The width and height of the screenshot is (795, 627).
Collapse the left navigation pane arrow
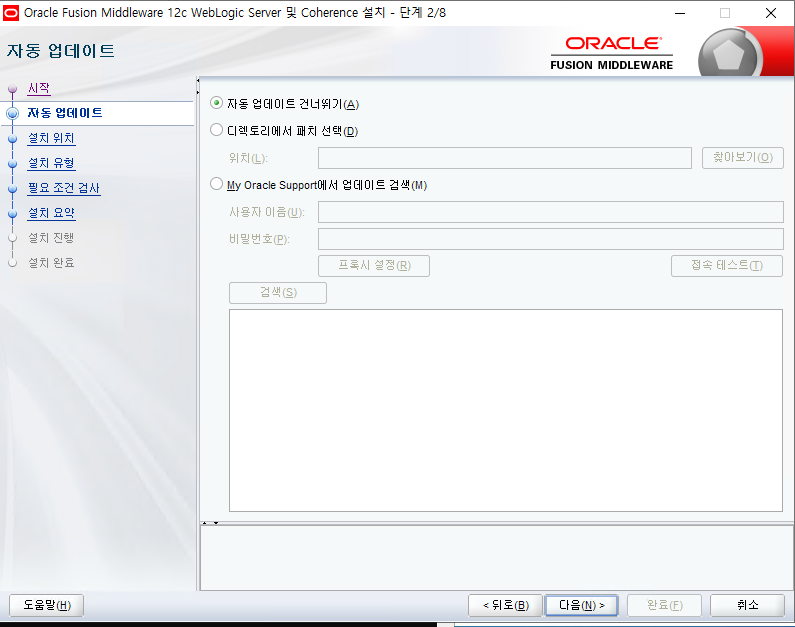pyautogui.click(x=198, y=80)
